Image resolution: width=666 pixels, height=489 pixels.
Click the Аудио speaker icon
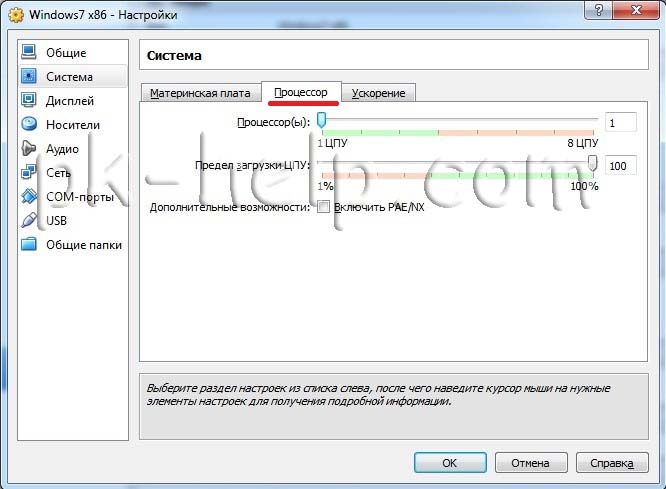(29, 148)
